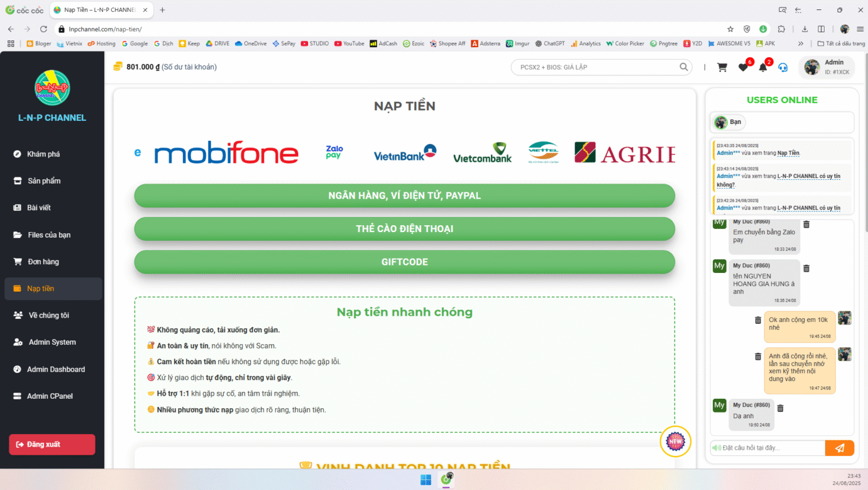Click the headset support icon
This screenshot has width=868, height=490.
(x=783, y=68)
